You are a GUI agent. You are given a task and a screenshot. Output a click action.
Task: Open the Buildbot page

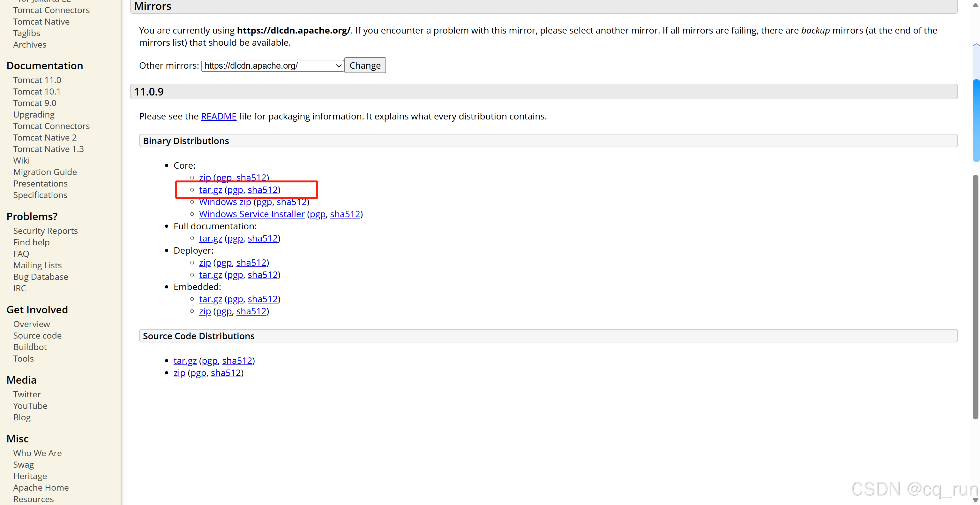30,347
